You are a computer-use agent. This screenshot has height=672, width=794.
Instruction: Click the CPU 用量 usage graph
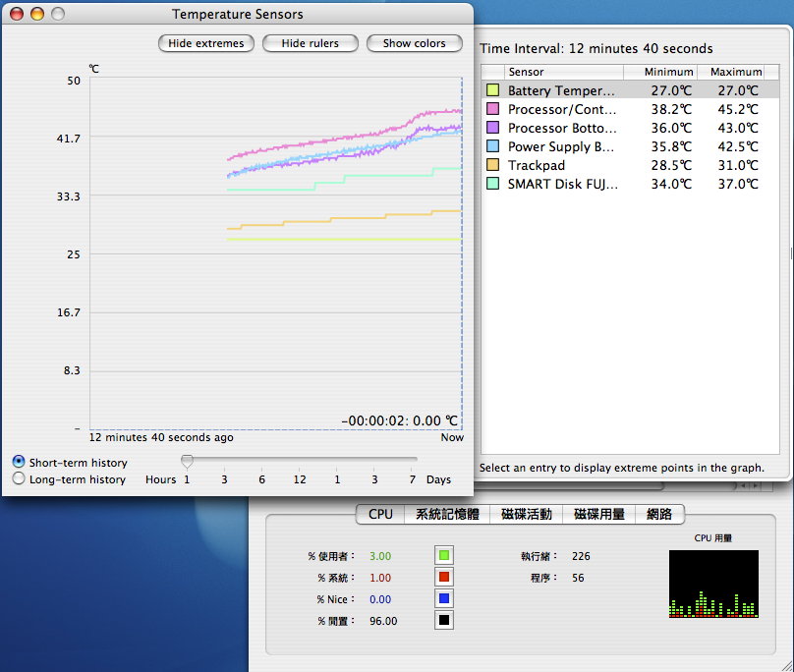pos(713,584)
